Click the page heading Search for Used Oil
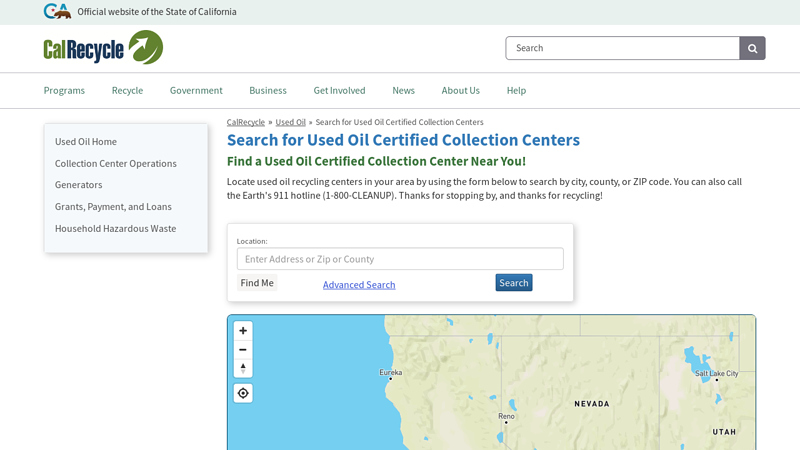This screenshot has width=800, height=450. (403, 140)
